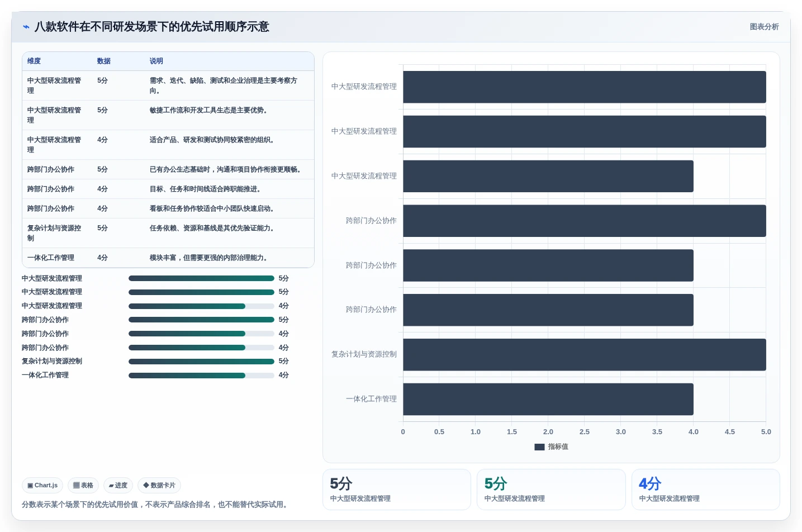Click the 说明 column header
Screen dimensions: 802x532
(156, 61)
